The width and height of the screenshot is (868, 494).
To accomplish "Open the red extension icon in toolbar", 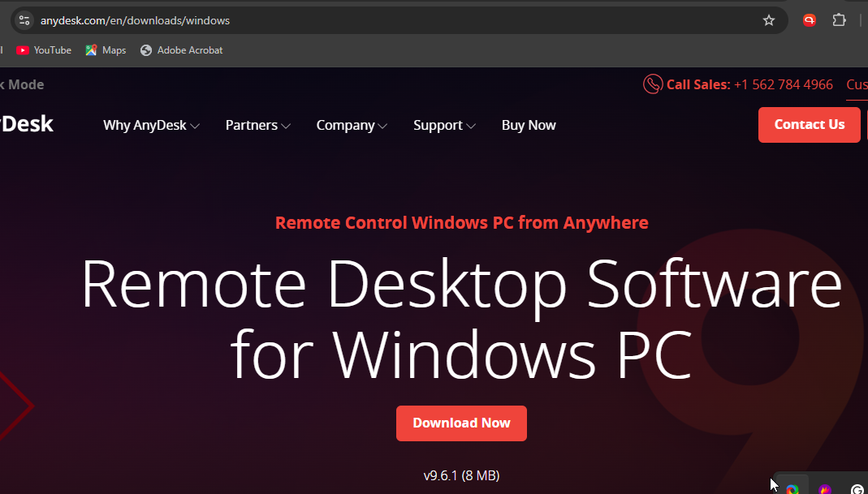I will 809,20.
